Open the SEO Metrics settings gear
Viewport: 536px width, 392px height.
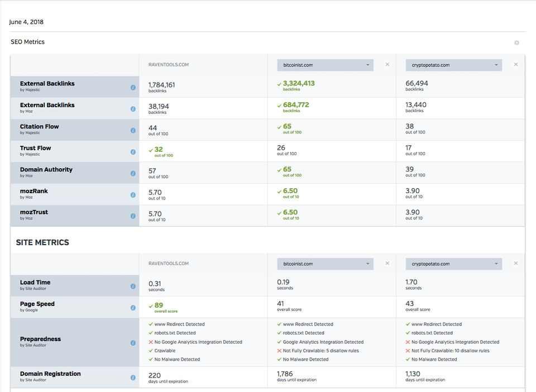tap(516, 43)
